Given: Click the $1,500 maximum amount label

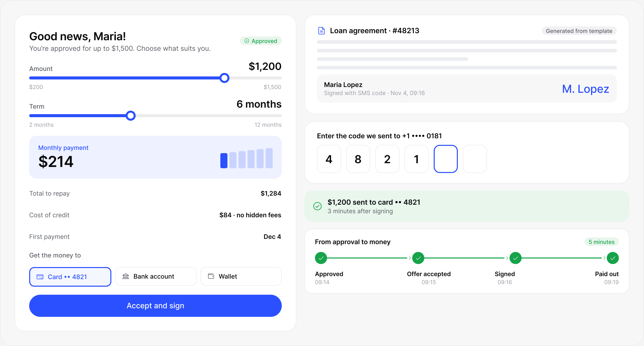Looking at the screenshot, I should click(x=272, y=87).
